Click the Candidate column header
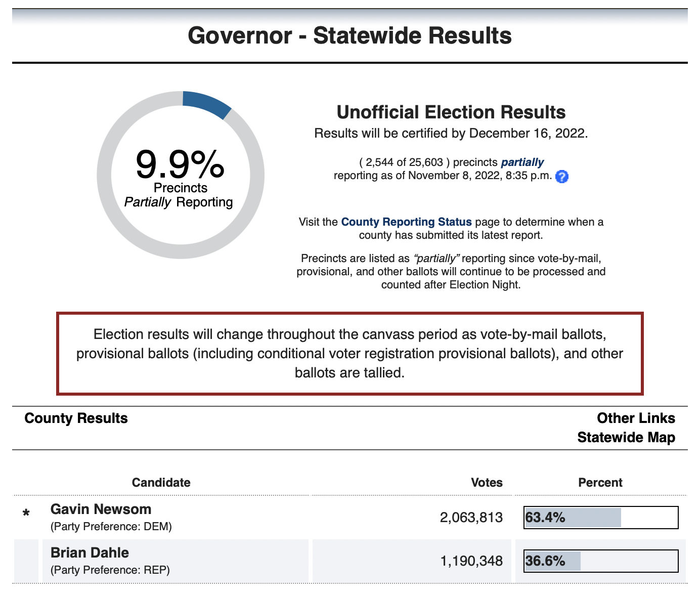The width and height of the screenshot is (700, 598). [x=161, y=483]
